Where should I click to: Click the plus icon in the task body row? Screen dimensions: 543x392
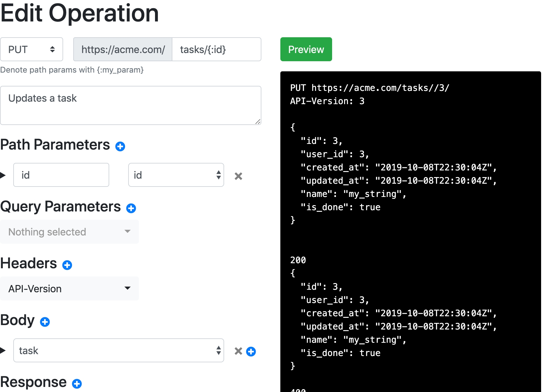[251, 351]
